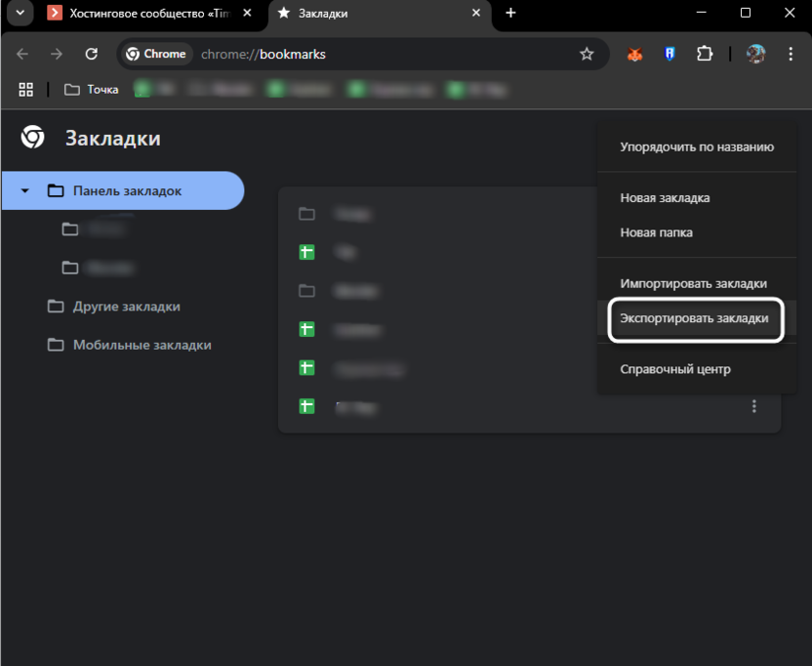This screenshot has height=666, width=812.
Task: Select the last green spreadsheet bookmark
Action: tap(529, 406)
